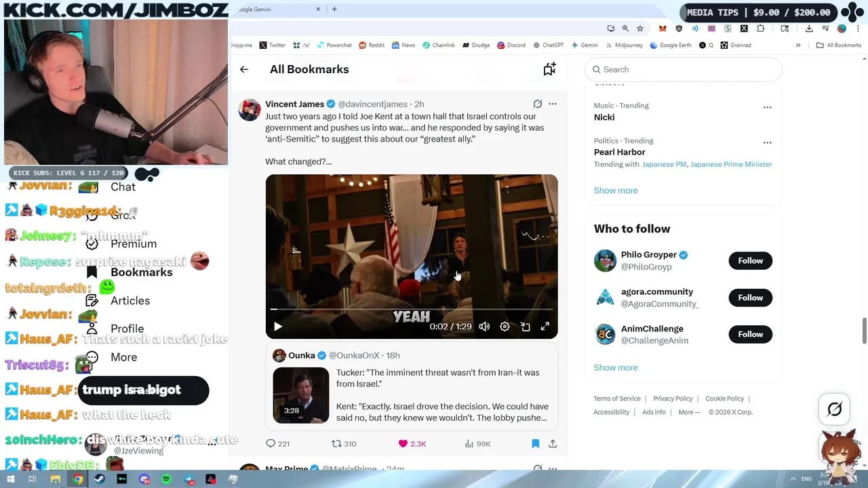Open Vincent James profile avatar

[250, 110]
